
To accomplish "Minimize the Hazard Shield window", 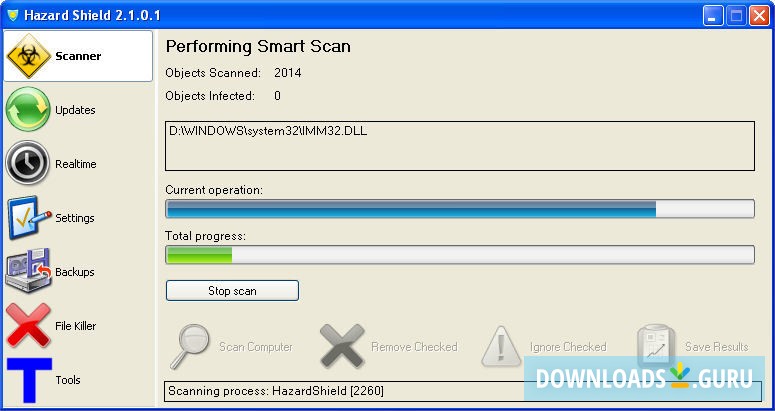I will pyautogui.click(x=712, y=16).
